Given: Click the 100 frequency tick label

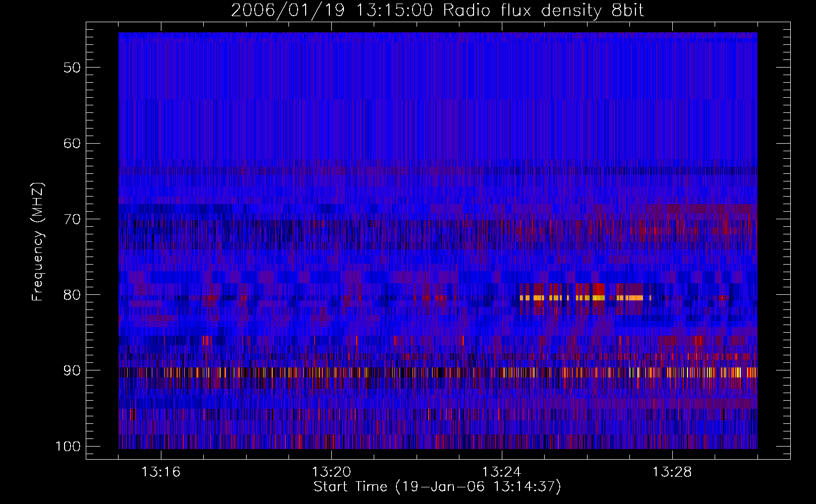Looking at the screenshot, I should point(68,447).
